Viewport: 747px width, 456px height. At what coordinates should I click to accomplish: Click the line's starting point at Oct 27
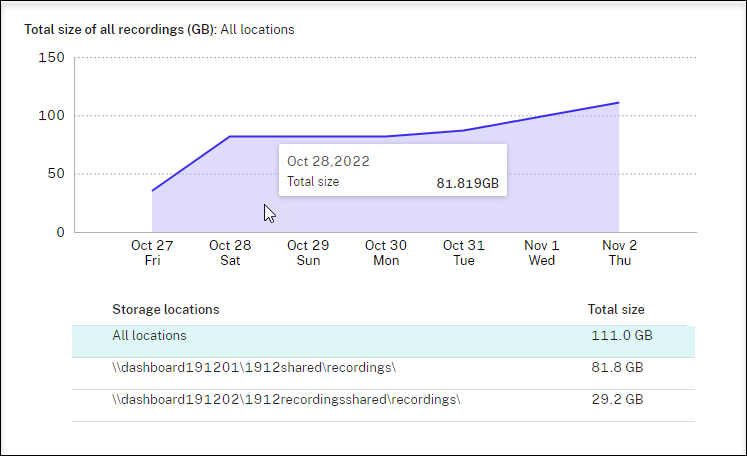point(152,190)
